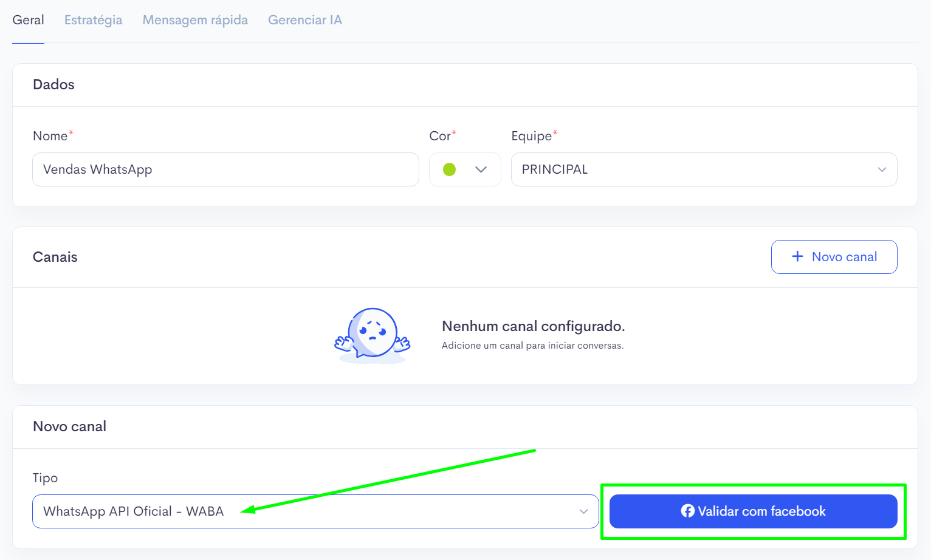
Task: Click 'Adicione um canal para iniciar conversas.' text
Action: [532, 346]
